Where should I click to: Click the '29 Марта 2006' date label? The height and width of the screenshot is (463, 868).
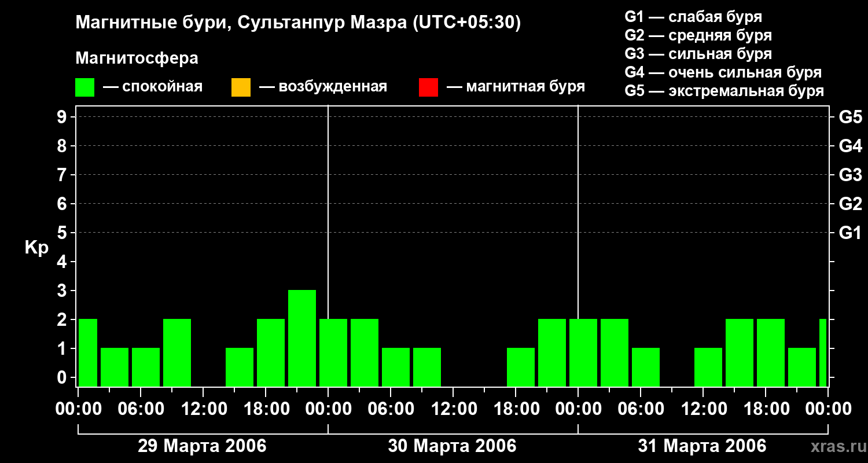point(202,446)
